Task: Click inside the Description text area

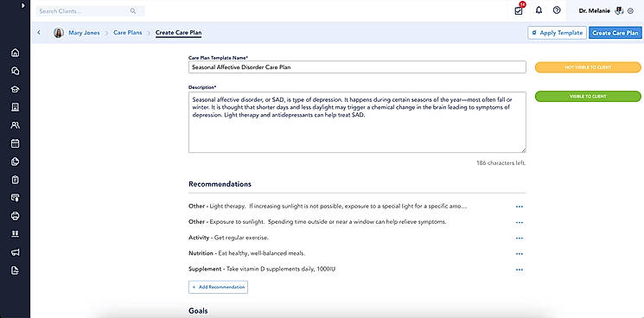Action: [357, 123]
